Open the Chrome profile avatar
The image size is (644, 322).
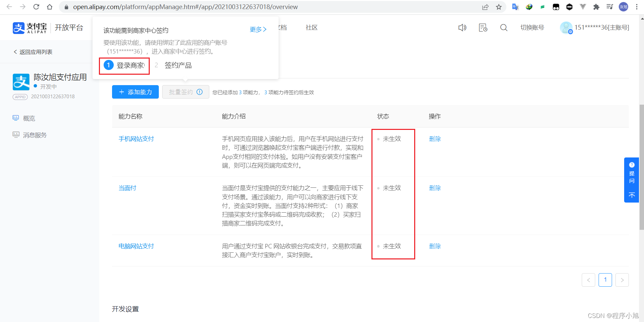coord(623,7)
